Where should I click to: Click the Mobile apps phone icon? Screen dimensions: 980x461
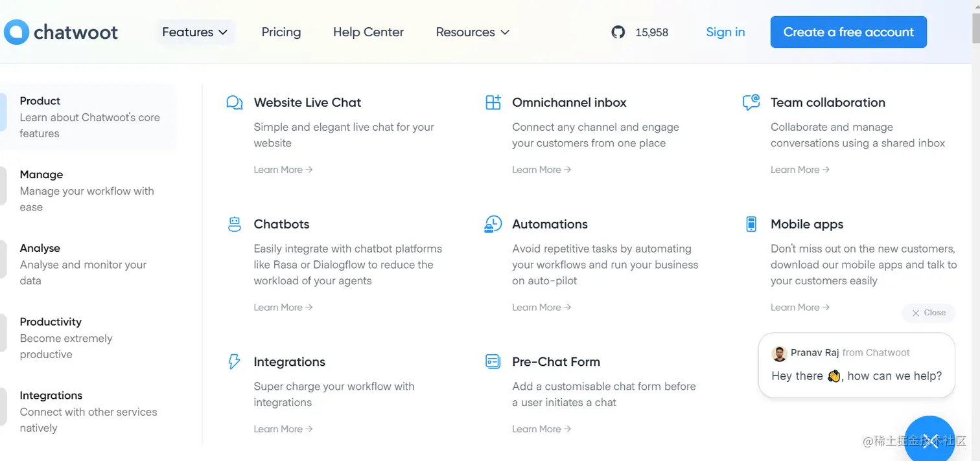751,224
